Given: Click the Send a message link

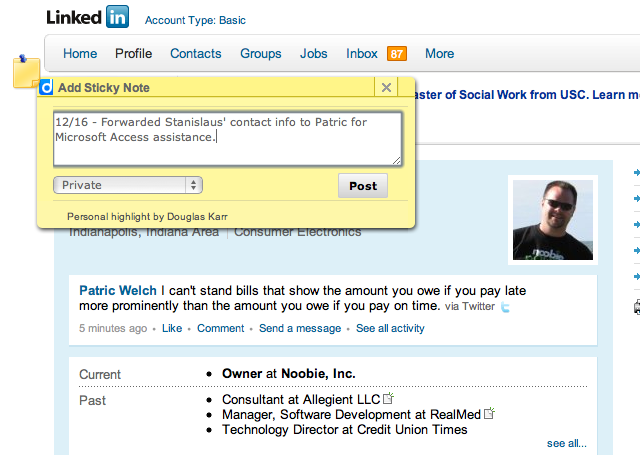Looking at the screenshot, I should pyautogui.click(x=300, y=328).
